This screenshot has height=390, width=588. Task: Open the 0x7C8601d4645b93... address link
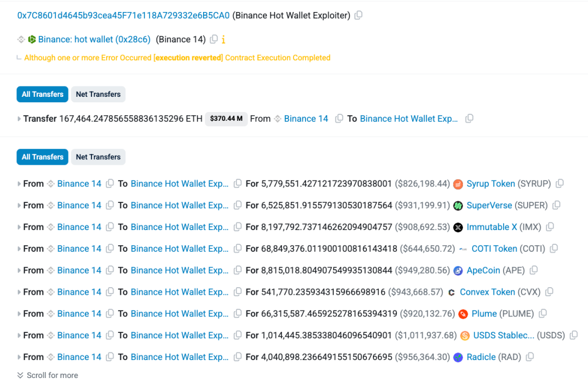[124, 15]
